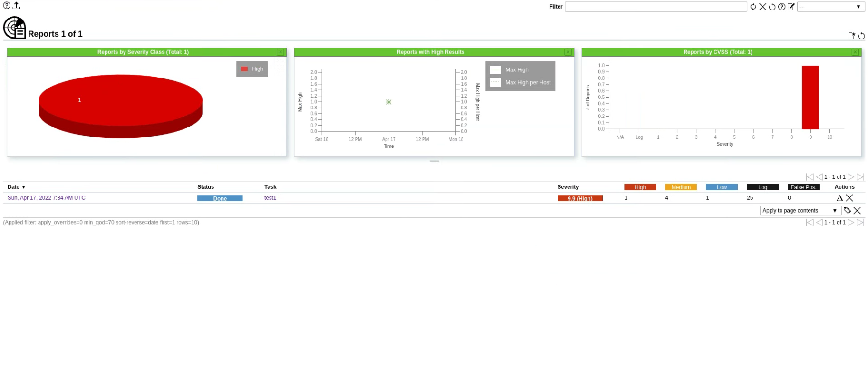Image resolution: width=868 pixels, height=372 pixels.
Task: Click the red bar at severity 9
Action: [x=810, y=97]
